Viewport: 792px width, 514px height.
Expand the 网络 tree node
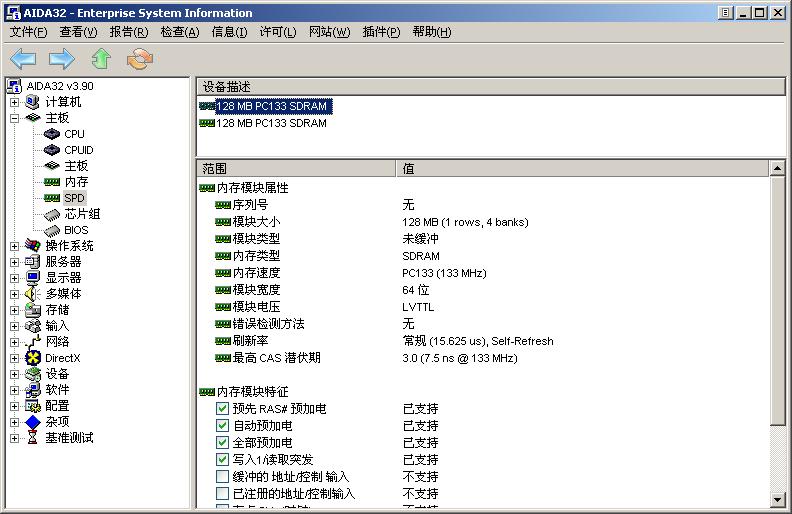tap(14, 342)
